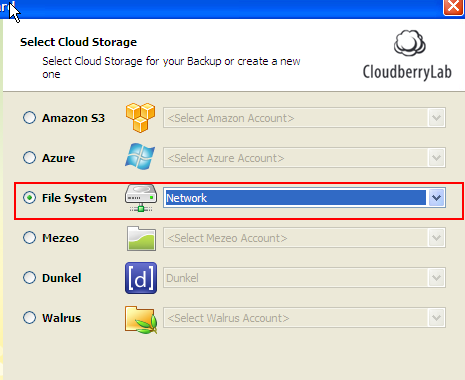The width and height of the screenshot is (465, 380).
Task: Open the Select Azure Account dropdown
Action: (x=304, y=158)
